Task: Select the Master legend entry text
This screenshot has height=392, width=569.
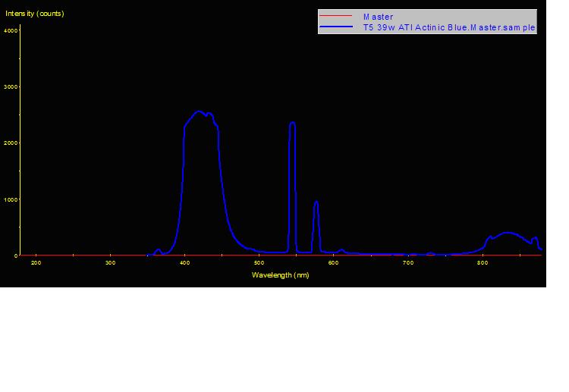Action: [x=378, y=17]
